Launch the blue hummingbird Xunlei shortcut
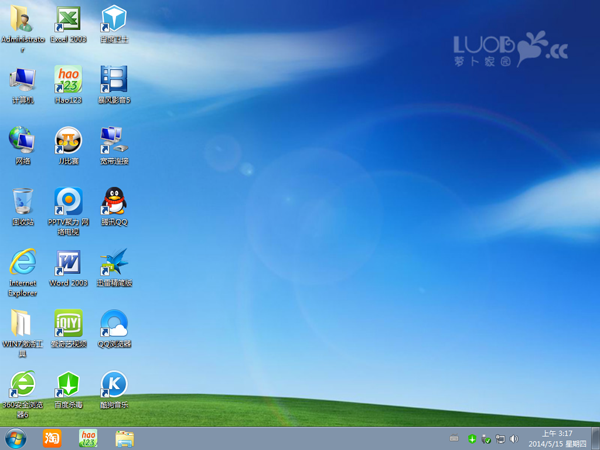Screen dimensions: 600x450 (114, 262)
